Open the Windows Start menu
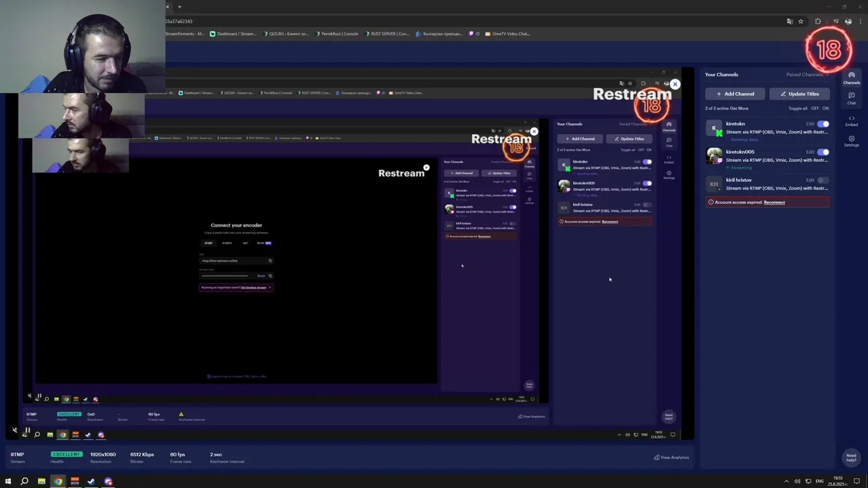The height and width of the screenshot is (488, 868). (x=8, y=481)
